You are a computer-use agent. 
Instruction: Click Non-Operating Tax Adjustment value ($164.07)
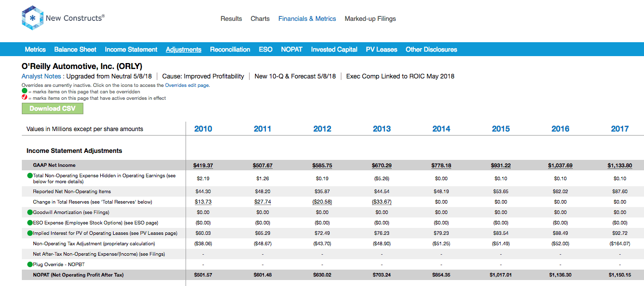(620, 243)
